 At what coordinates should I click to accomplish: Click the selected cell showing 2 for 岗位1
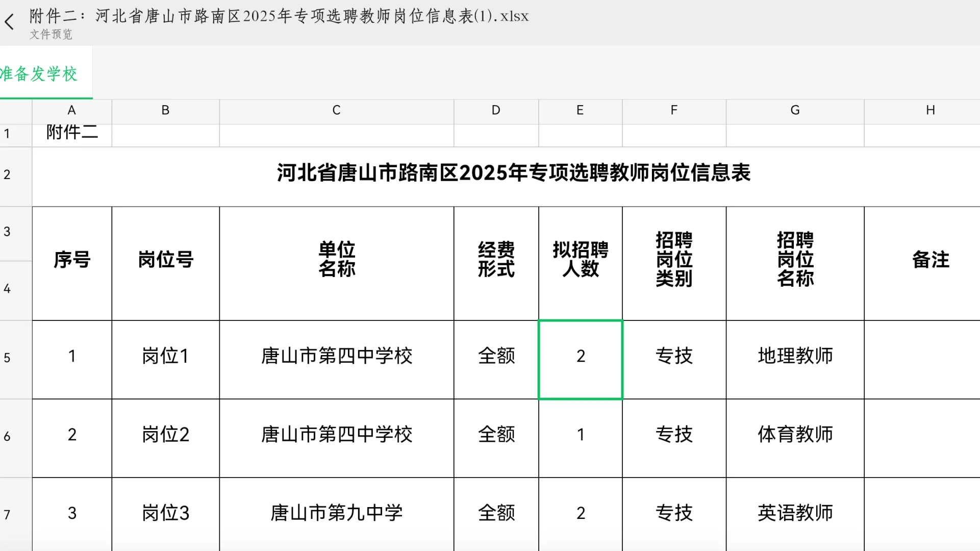pos(581,360)
